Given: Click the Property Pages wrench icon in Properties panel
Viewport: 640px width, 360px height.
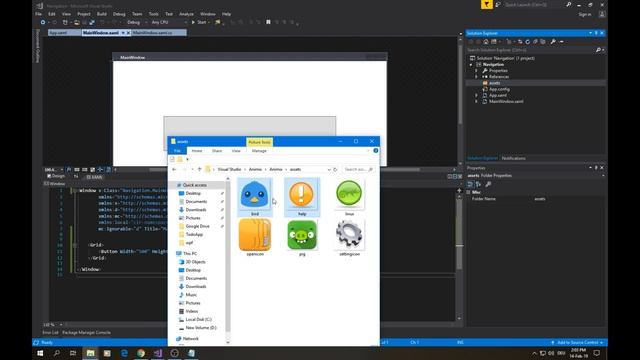Looking at the screenshot, I should click(488, 184).
